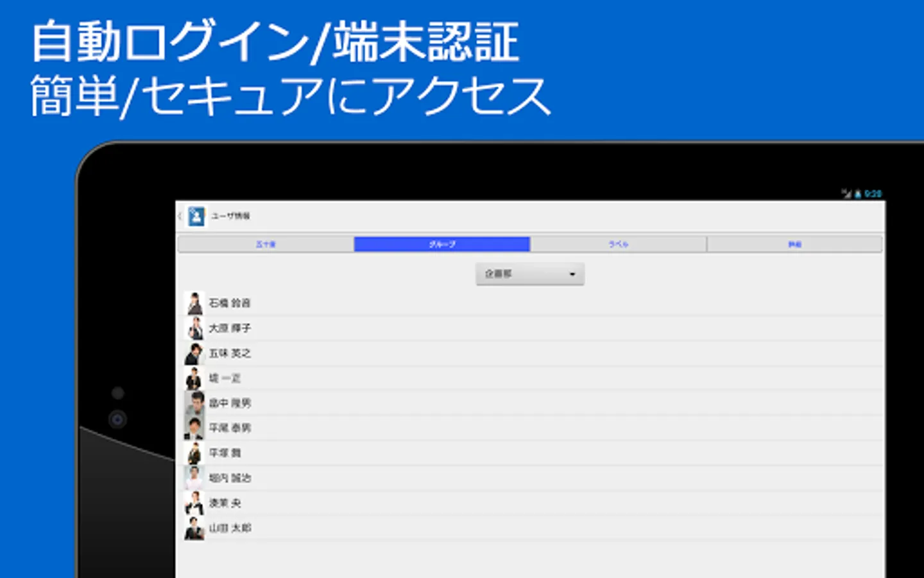Tap the battery icon in status bar

pos(858,193)
